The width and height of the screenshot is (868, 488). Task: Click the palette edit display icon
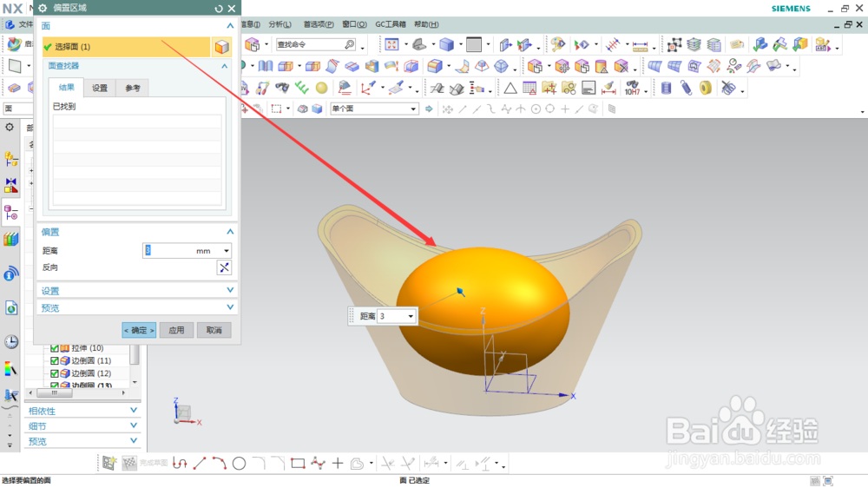click(x=558, y=44)
